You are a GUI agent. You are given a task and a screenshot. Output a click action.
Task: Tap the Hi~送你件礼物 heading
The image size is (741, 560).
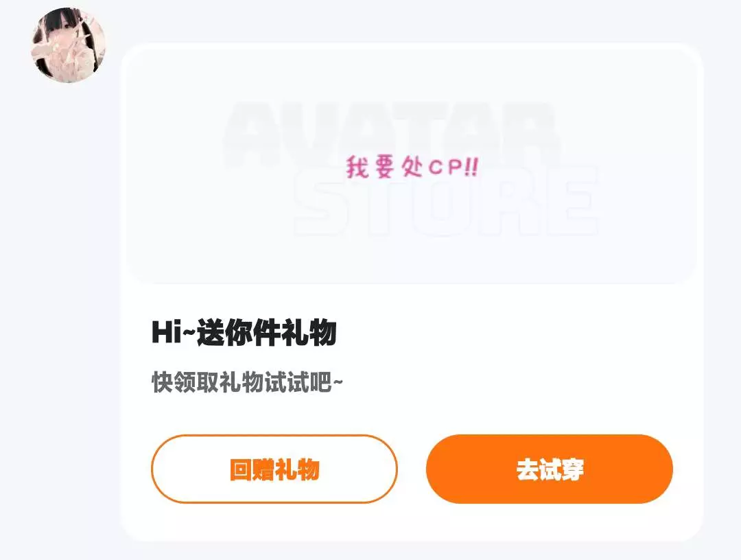(244, 332)
